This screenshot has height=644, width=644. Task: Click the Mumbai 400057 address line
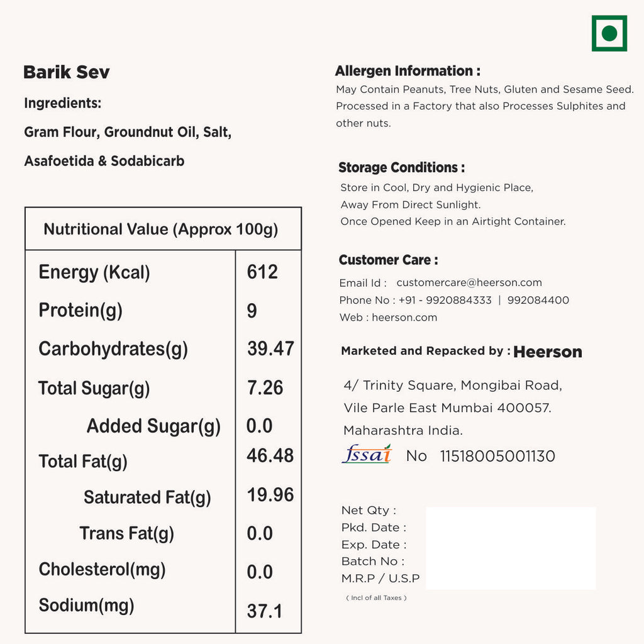(x=447, y=408)
